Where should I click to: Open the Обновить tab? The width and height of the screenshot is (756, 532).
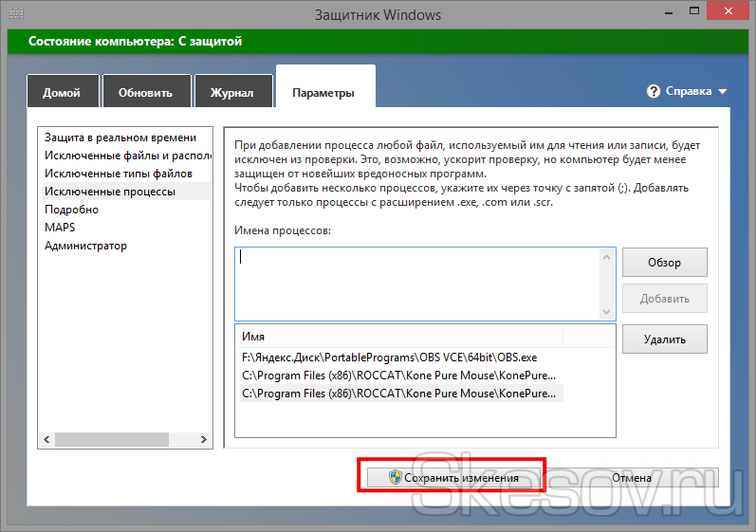(x=145, y=93)
